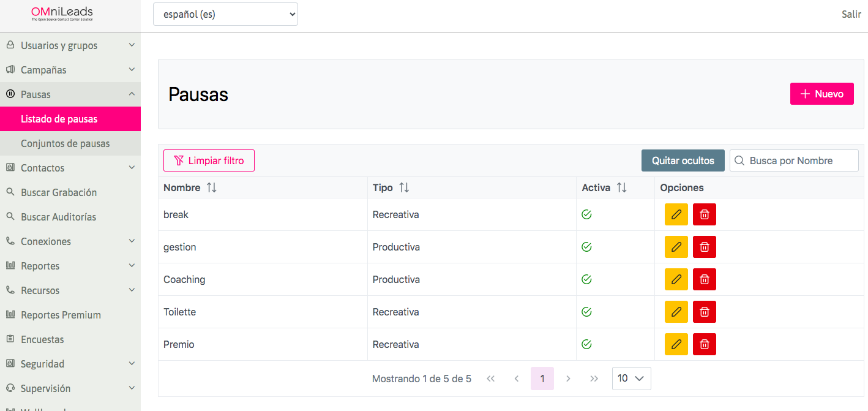868x411 pixels.
Task: Open Conjuntos de pausas submenu item
Action: tap(65, 143)
